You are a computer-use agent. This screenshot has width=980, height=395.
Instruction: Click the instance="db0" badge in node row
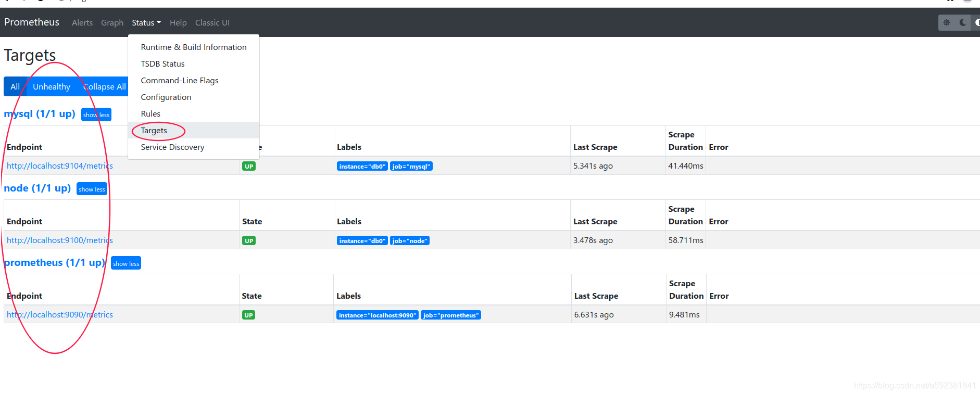point(362,241)
